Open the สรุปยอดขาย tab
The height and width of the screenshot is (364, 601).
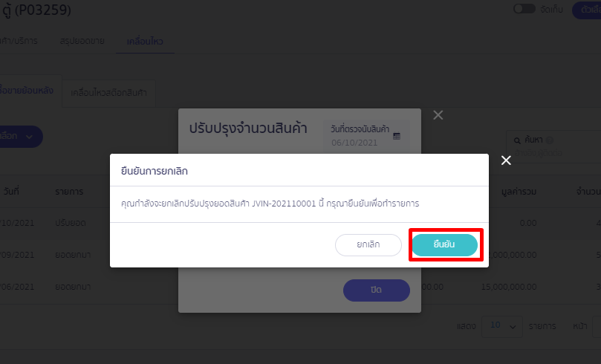pos(83,41)
